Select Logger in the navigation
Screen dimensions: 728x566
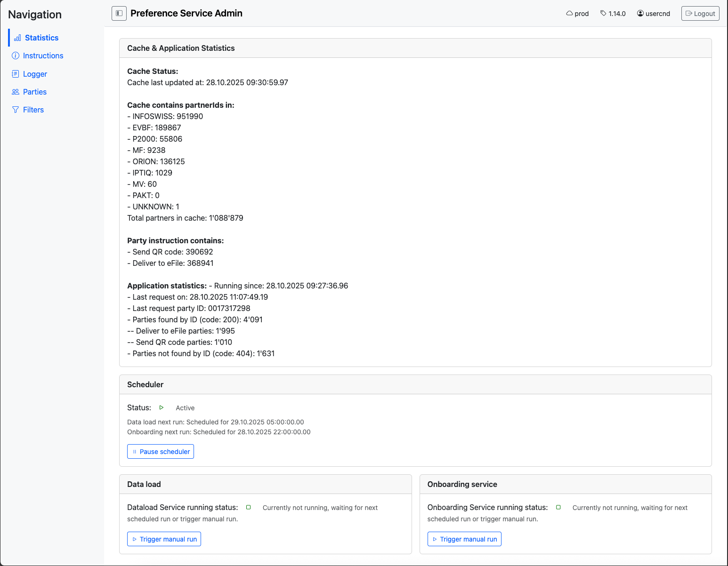pyautogui.click(x=35, y=74)
